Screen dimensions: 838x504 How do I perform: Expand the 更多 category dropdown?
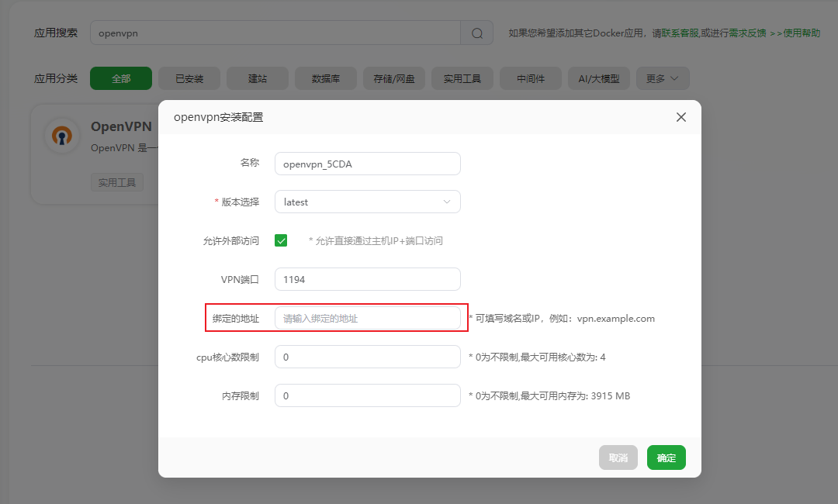[663, 78]
